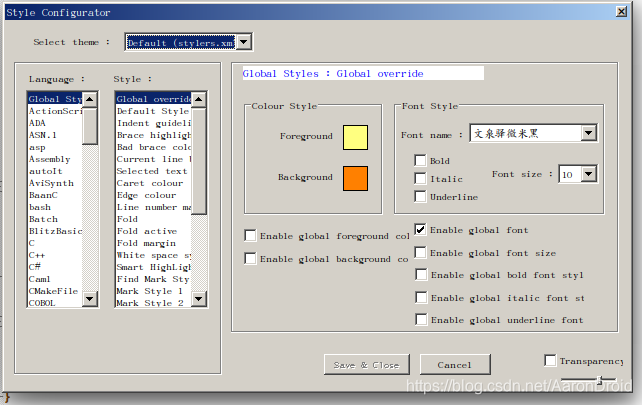642x405 pixels.
Task: Select Bad brace colour style
Action: tap(154, 147)
